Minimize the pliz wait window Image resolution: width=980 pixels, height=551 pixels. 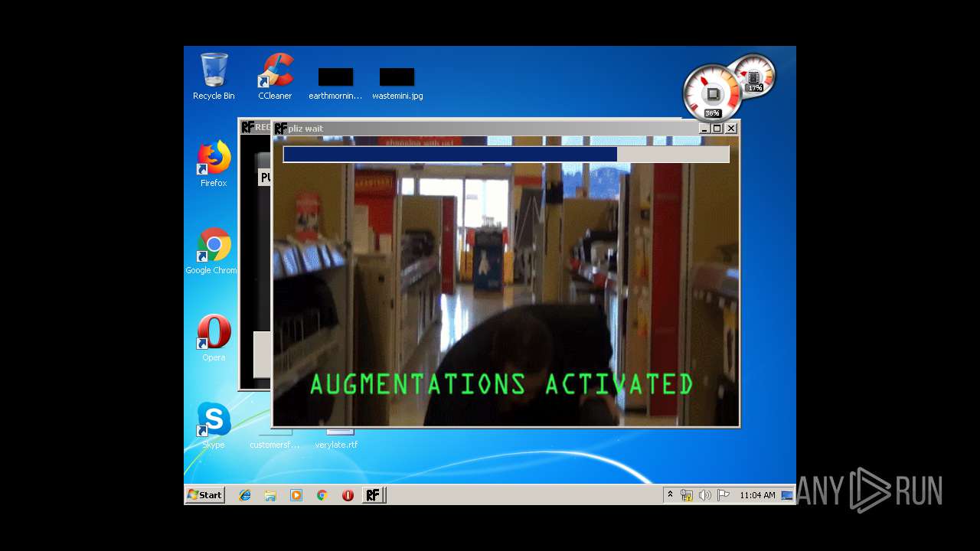click(704, 129)
